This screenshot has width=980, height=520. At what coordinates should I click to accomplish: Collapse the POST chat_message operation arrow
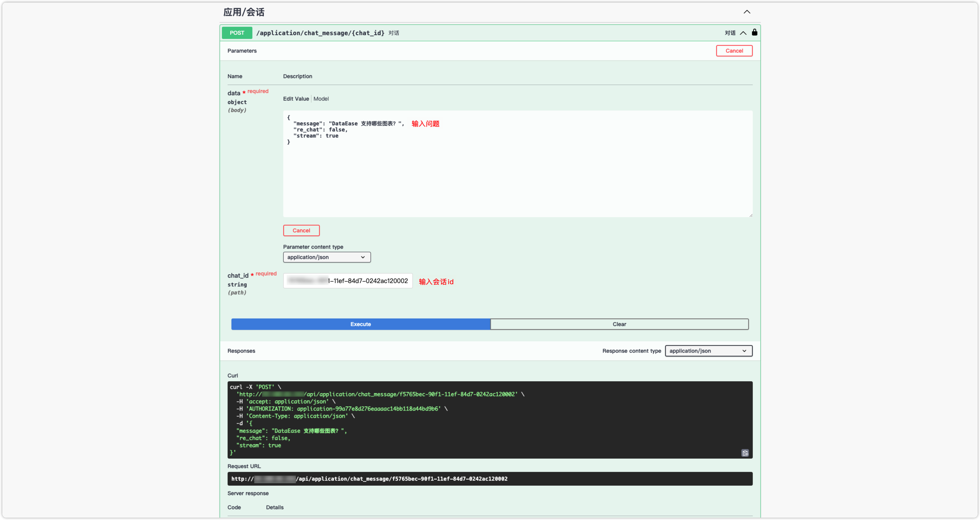(x=743, y=33)
